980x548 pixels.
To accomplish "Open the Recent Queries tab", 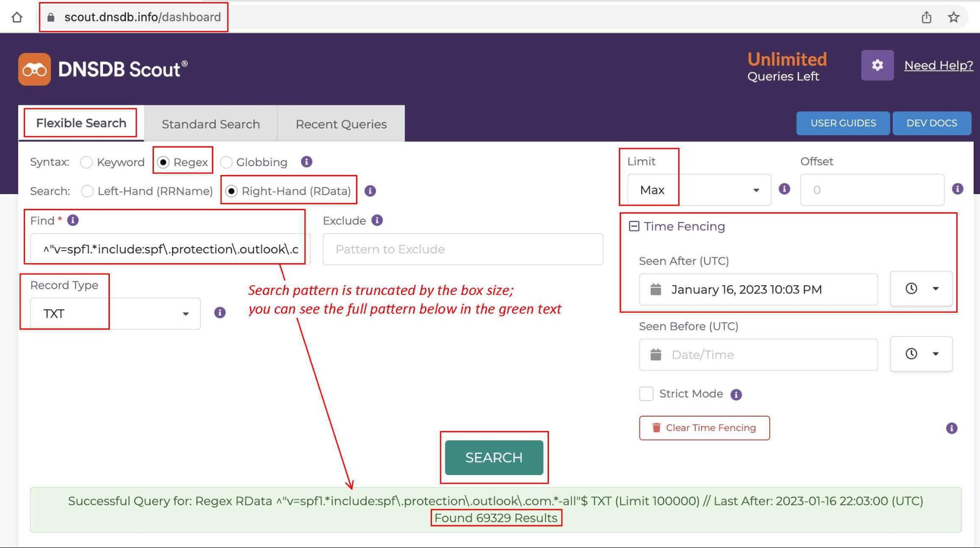I will tap(340, 124).
